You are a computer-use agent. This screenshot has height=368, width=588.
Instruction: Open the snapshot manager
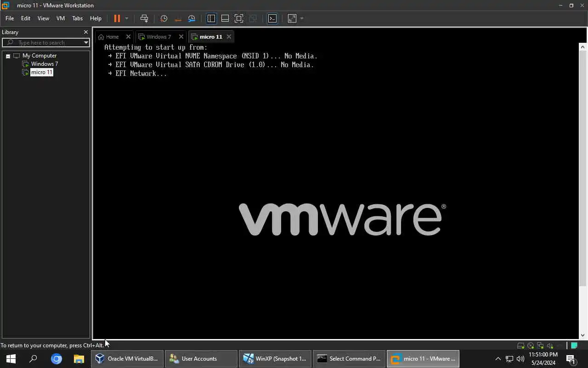click(192, 18)
